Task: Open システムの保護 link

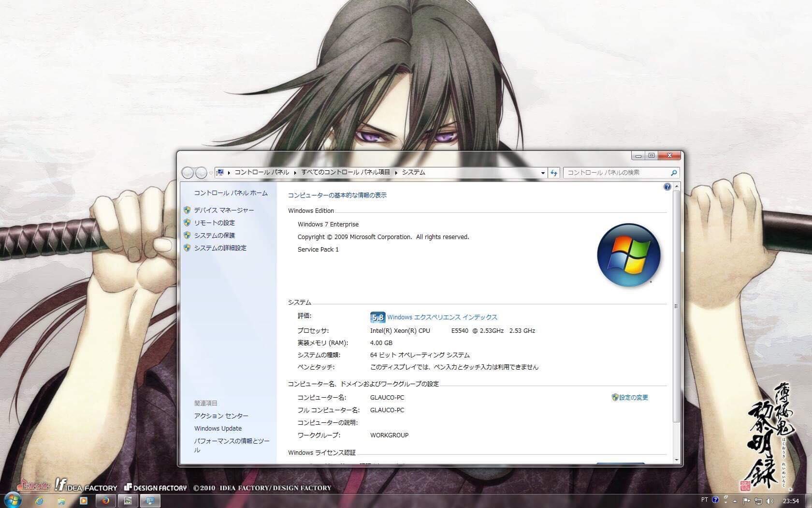Action: click(214, 236)
